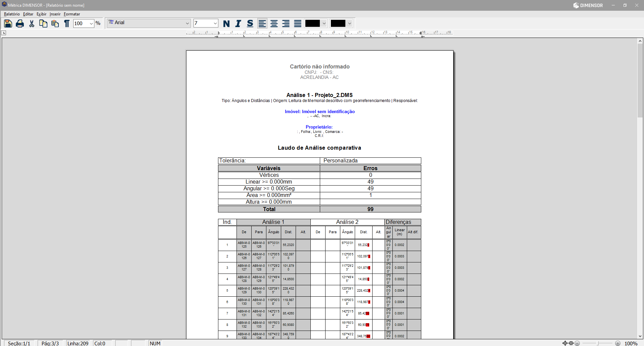The height and width of the screenshot is (346, 644).
Task: Open the font size dropdown showing 7
Action: tap(215, 23)
